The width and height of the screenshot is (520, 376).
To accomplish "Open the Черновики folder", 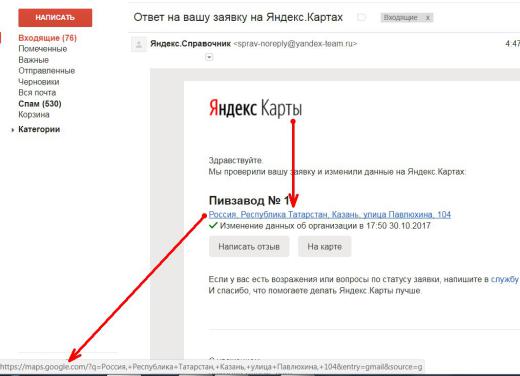I will pyautogui.click(x=39, y=82).
